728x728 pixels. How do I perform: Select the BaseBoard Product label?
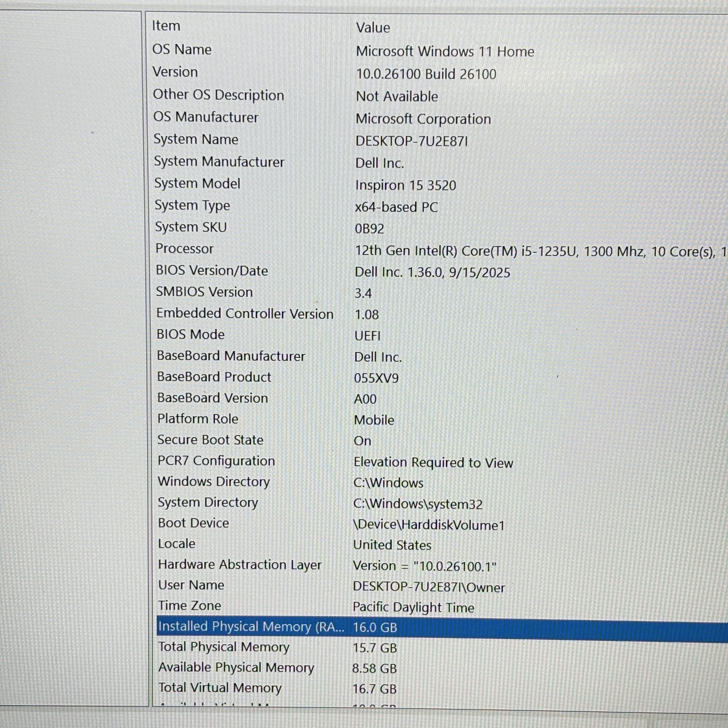tap(214, 377)
